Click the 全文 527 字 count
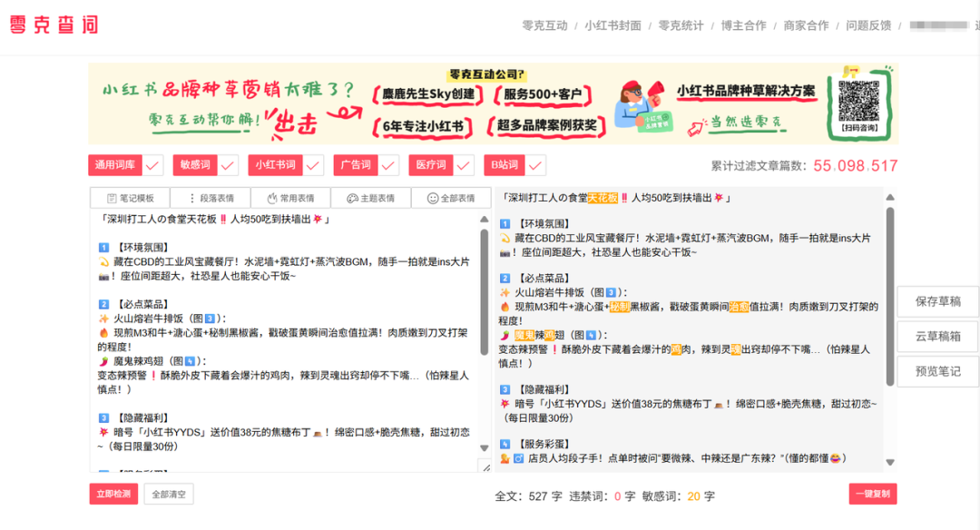Image resolution: width=980 pixels, height=530 pixels. 528,496
